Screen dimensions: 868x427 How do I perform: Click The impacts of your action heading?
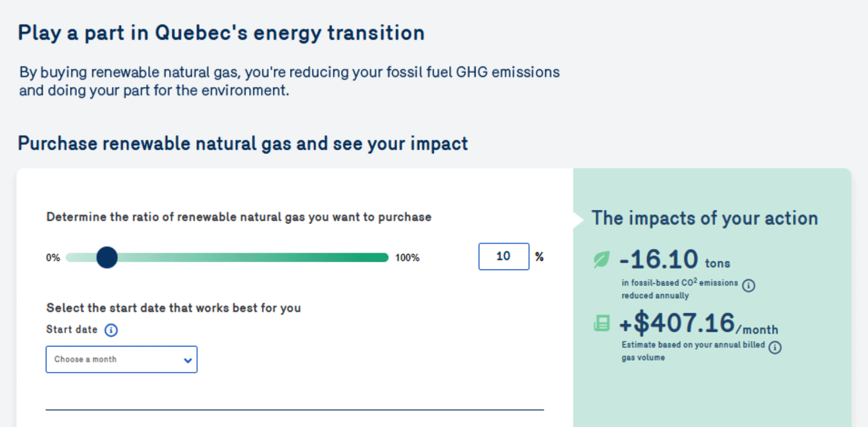pyautogui.click(x=705, y=219)
